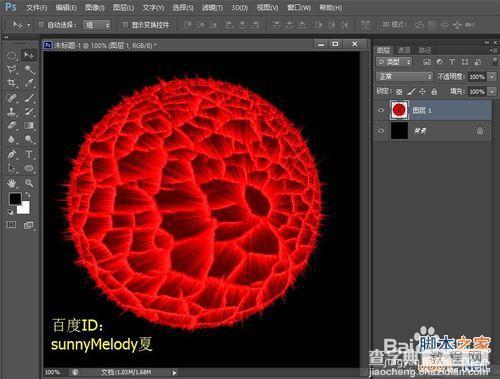The image size is (500, 379).
Task: Click the 不透明度 100% value field
Action: [477, 77]
